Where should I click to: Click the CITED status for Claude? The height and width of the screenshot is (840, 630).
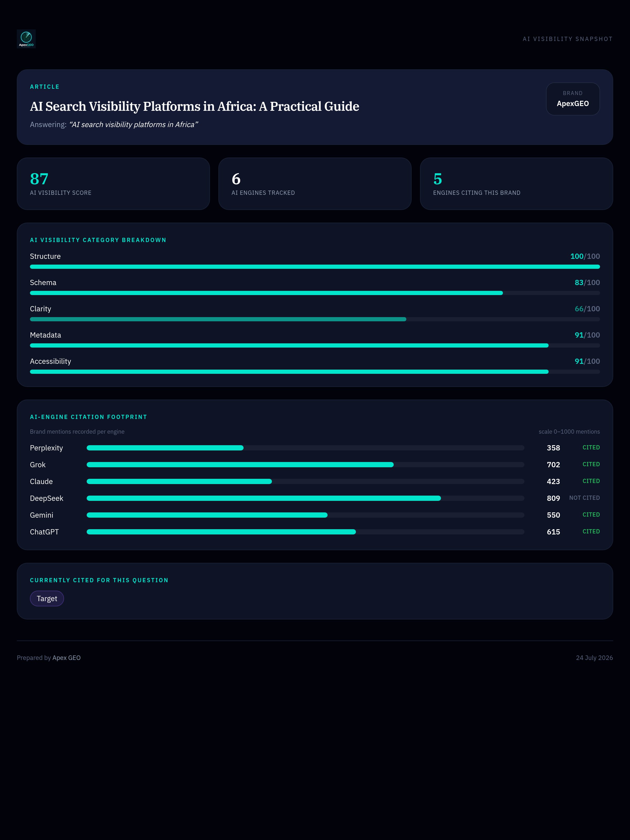(x=591, y=481)
